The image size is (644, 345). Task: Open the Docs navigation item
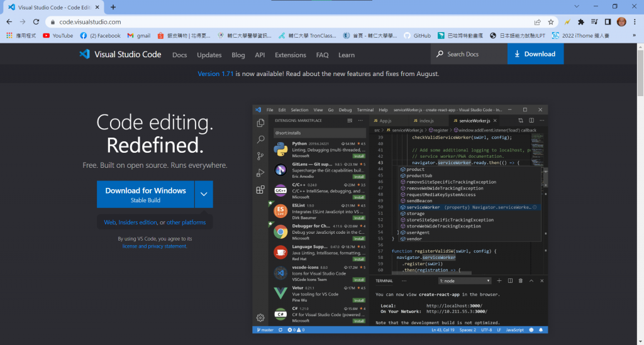click(x=179, y=55)
